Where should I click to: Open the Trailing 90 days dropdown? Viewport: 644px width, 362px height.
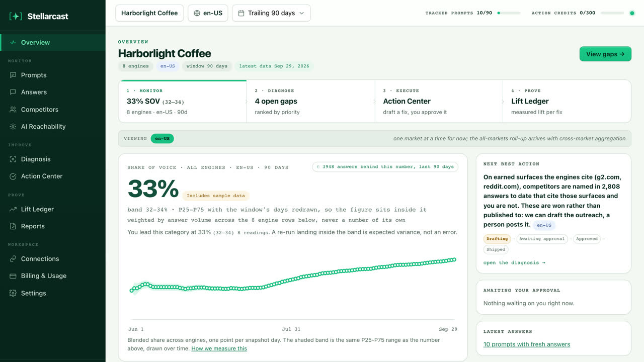tap(271, 13)
